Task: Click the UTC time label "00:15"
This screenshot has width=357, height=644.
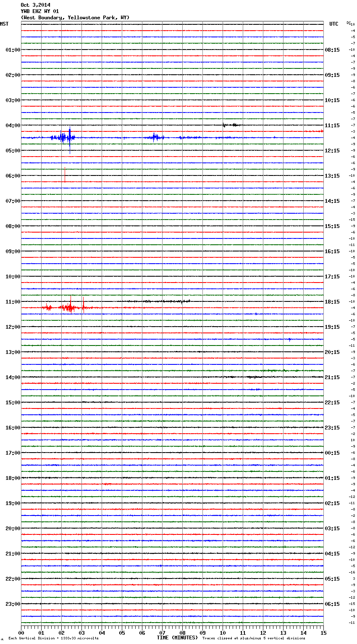Action: click(x=332, y=453)
